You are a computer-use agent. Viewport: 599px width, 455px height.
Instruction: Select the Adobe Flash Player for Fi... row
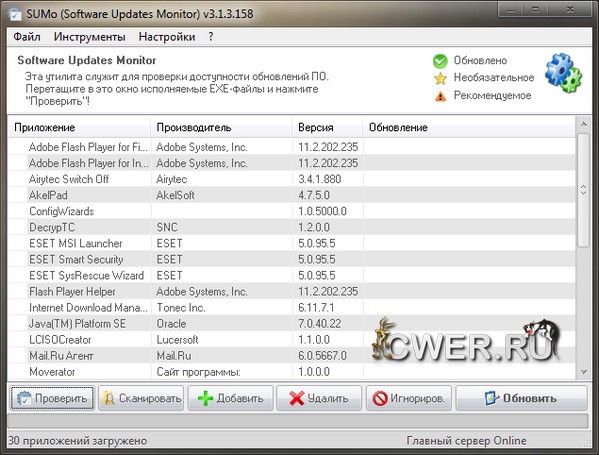coord(292,147)
